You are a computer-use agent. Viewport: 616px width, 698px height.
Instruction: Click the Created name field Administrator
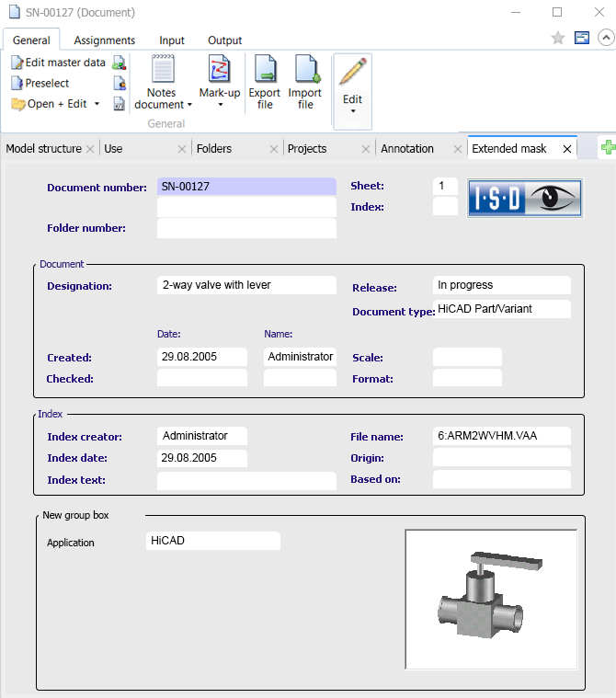(300, 357)
